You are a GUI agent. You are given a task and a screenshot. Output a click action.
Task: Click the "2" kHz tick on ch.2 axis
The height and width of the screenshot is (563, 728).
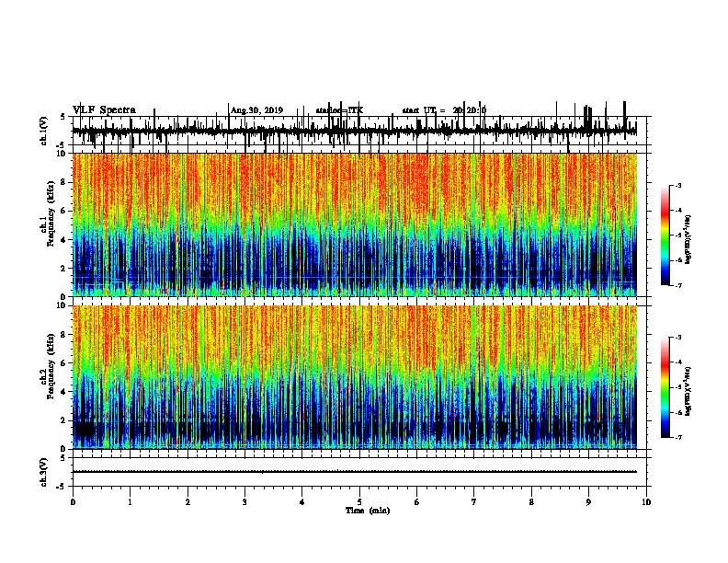pos(64,420)
